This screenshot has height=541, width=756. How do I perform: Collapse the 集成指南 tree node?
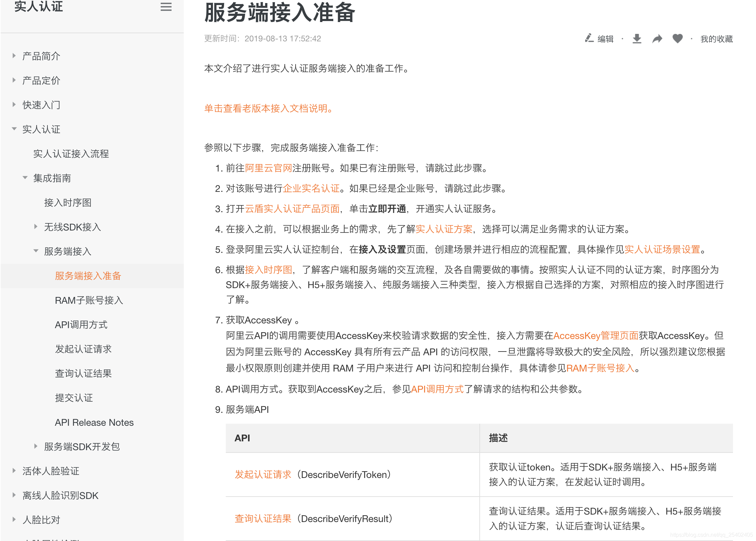point(25,178)
